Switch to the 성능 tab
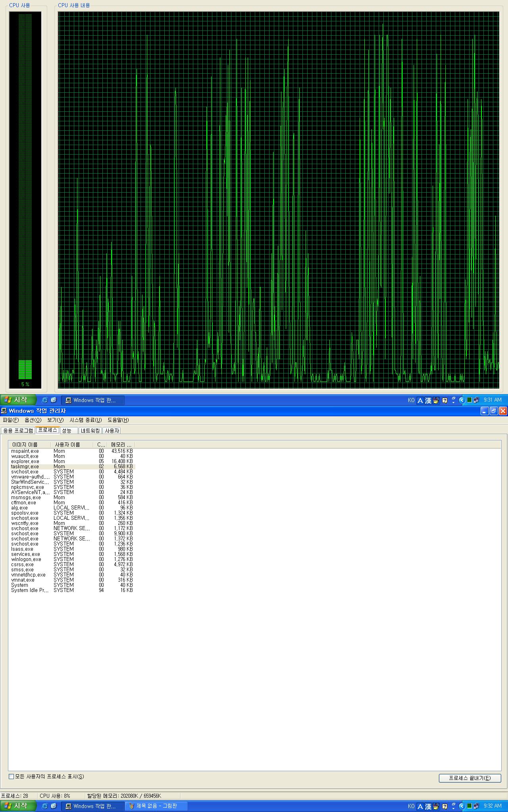The width and height of the screenshot is (508, 812). [x=67, y=431]
